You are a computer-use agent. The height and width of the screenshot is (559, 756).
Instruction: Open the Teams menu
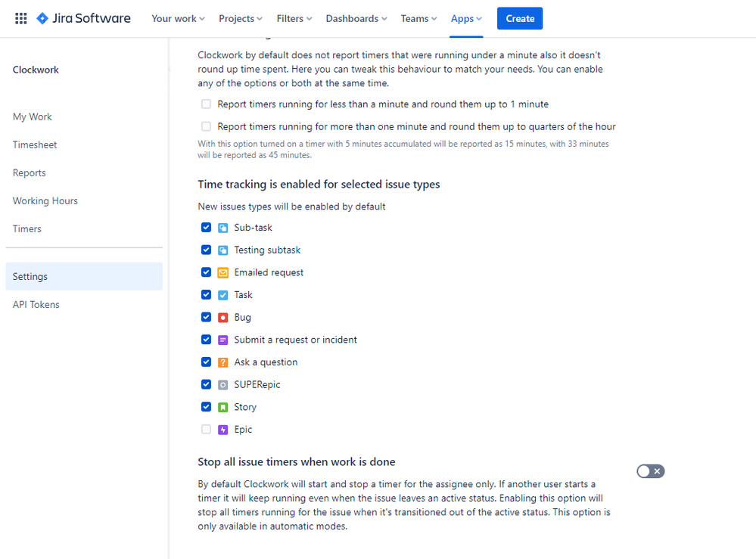point(418,18)
